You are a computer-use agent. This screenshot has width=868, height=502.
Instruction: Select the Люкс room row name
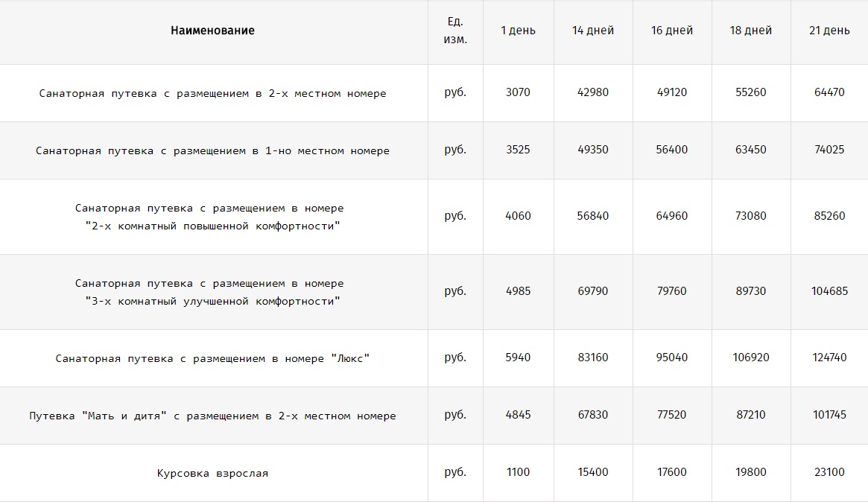coord(212,359)
